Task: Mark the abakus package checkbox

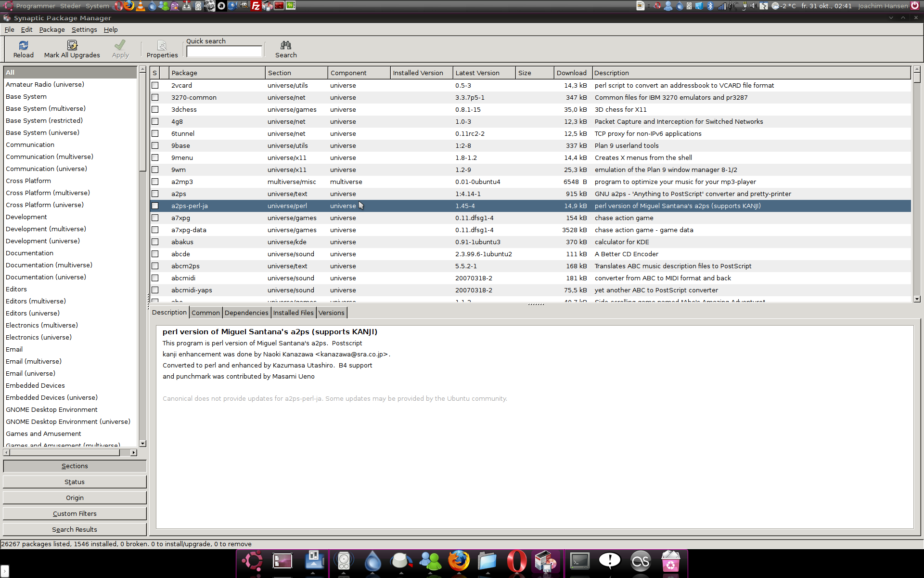Action: tap(155, 242)
